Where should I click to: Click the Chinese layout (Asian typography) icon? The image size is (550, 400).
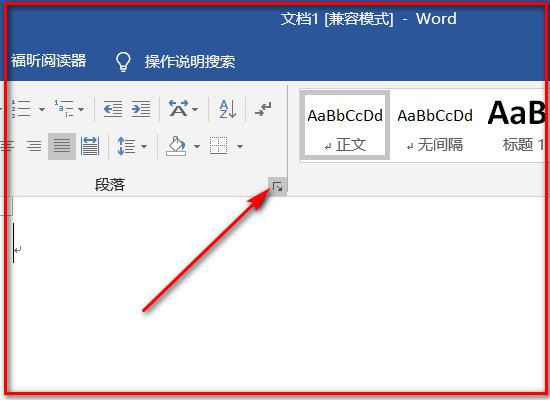pyautogui.click(x=178, y=109)
